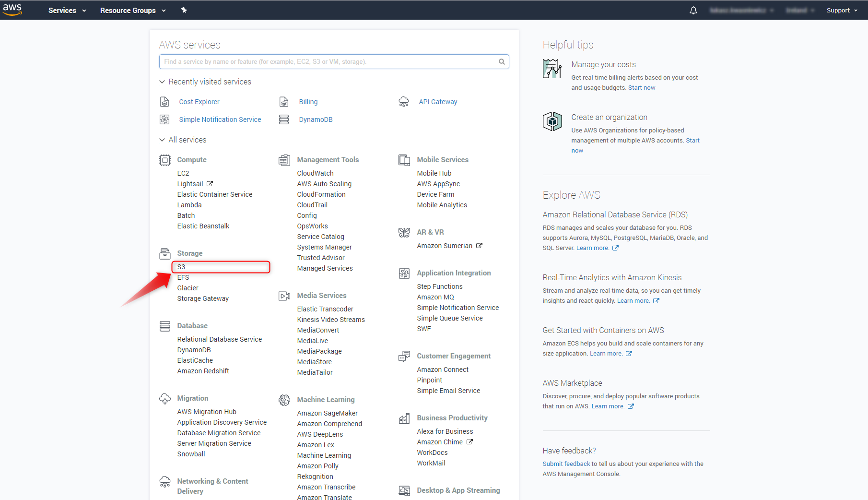Open the notifications bell
This screenshot has height=500, width=868.
tap(693, 10)
